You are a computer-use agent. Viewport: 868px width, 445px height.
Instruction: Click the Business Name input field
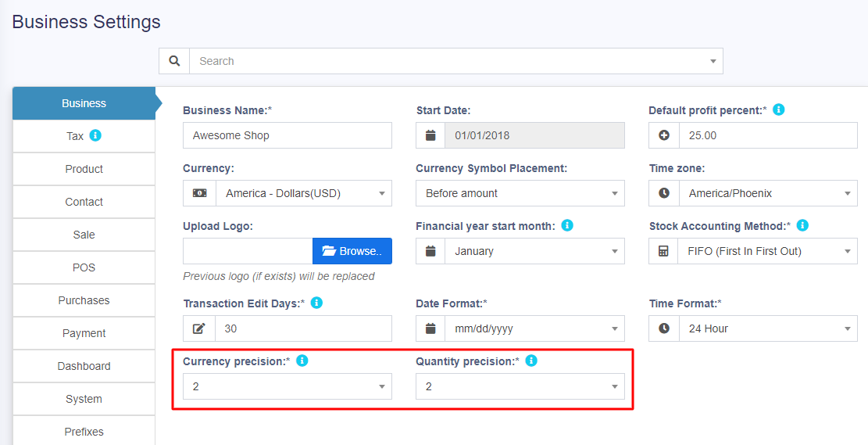pyautogui.click(x=287, y=135)
